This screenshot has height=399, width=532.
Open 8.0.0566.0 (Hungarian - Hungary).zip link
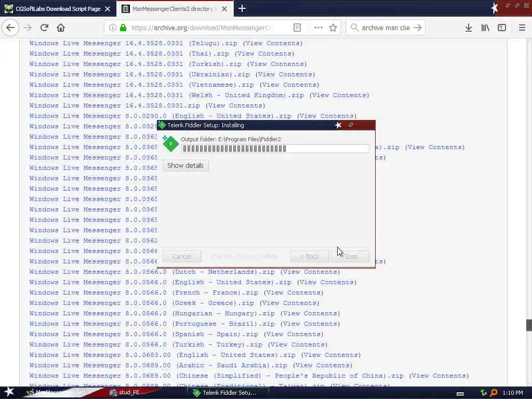click(152, 313)
